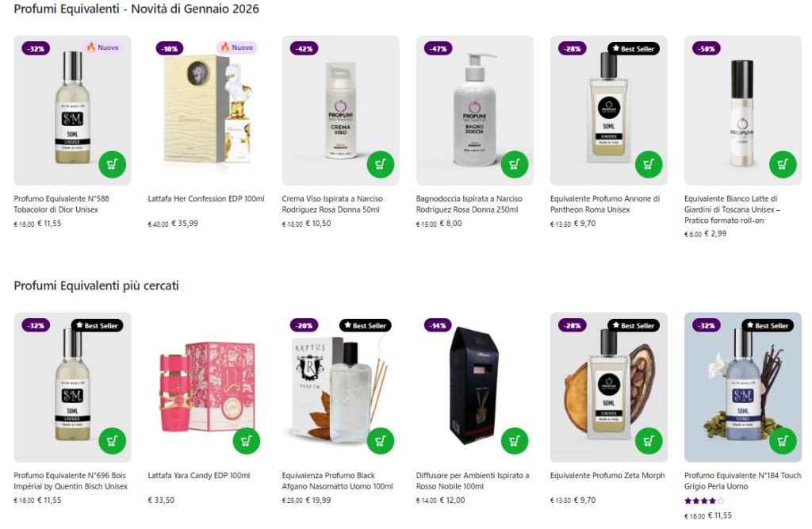The width and height of the screenshot is (812, 529).
Task: Open Lattafa Her Confession EDP 100ml title
Action: pos(206,198)
